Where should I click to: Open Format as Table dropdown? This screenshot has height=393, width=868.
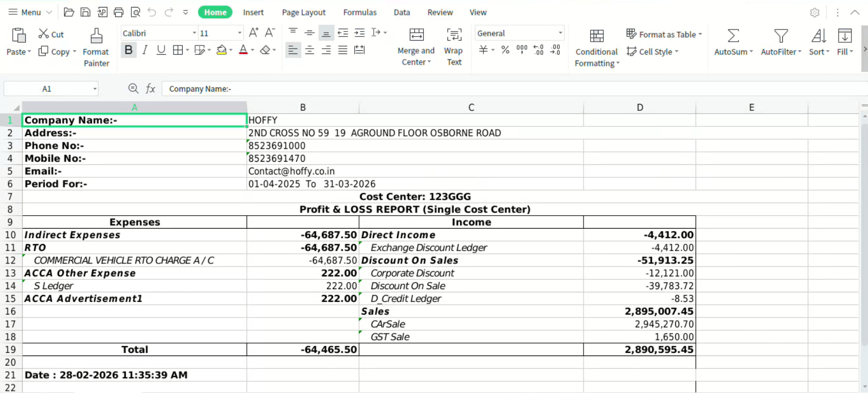664,34
